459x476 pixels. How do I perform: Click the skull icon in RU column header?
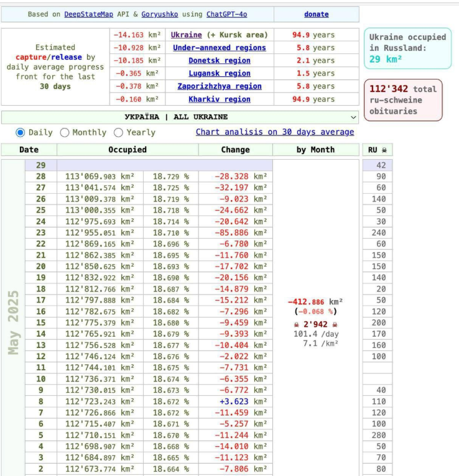click(x=384, y=150)
